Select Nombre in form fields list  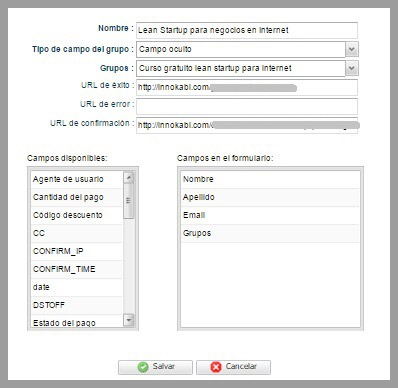coord(270,179)
